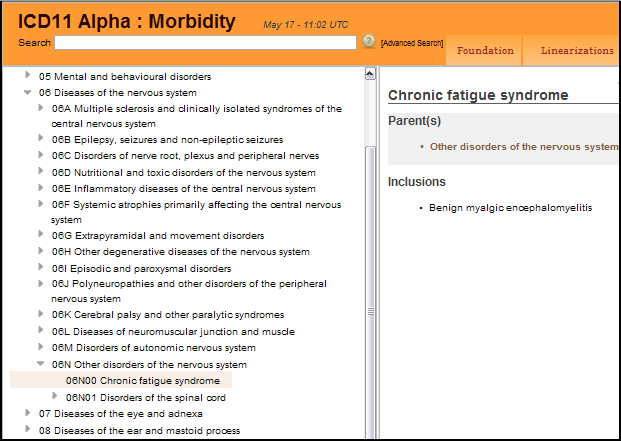Screen dimensions: 621x441
Task: Expand 06H Other degenerative diseases arrow
Action: (41, 250)
